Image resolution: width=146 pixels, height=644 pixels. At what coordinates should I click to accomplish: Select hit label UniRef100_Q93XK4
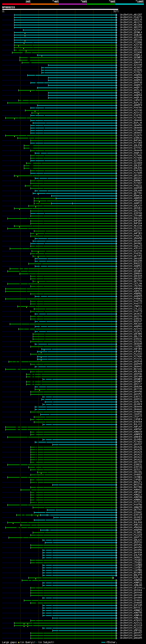point(131,590)
